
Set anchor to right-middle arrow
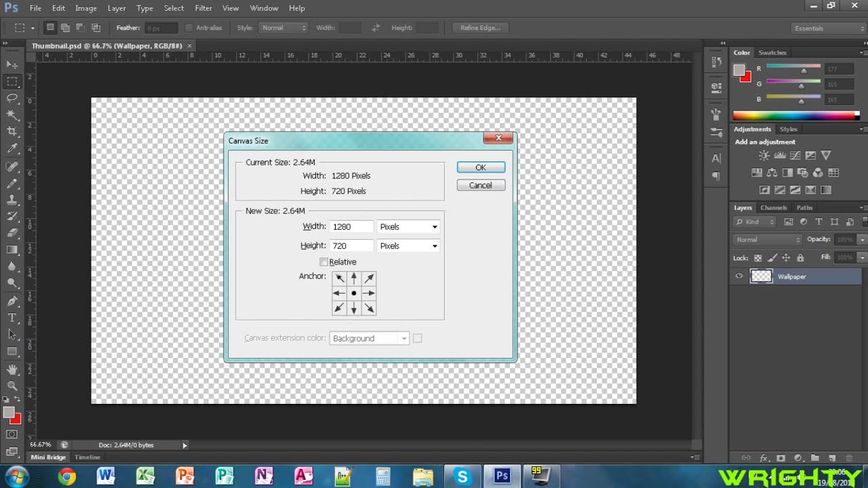pos(369,293)
